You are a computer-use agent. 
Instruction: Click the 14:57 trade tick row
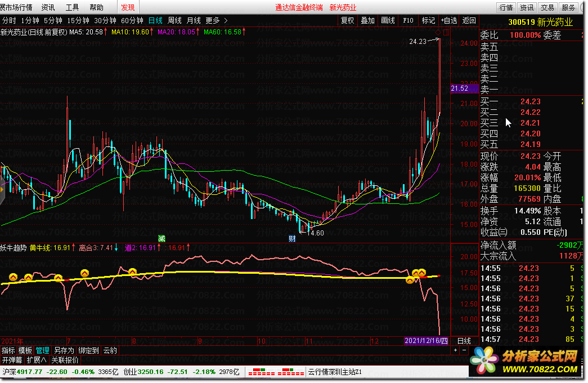tap(532, 339)
